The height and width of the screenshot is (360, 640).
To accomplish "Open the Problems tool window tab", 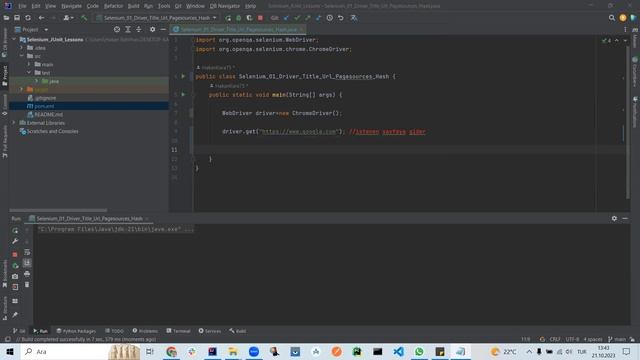I will 145,331.
